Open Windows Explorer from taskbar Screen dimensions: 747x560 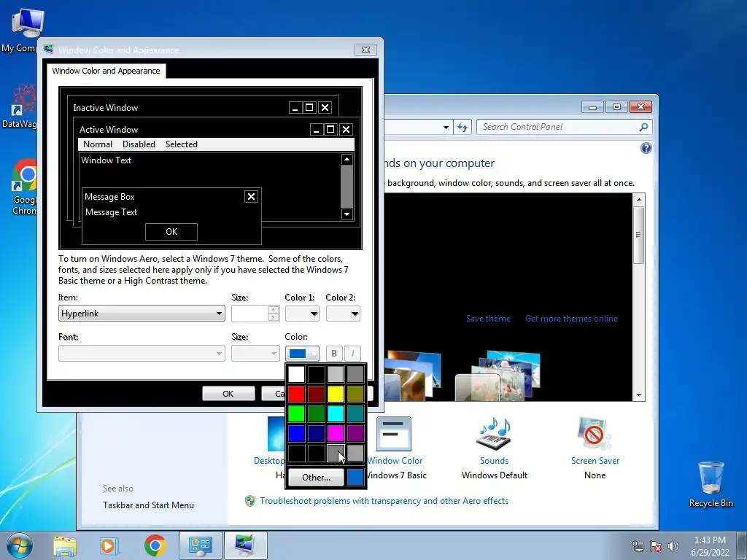(65, 545)
